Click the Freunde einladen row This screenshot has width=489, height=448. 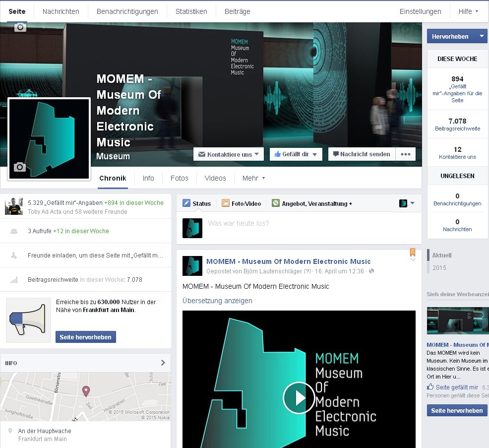coord(85,256)
